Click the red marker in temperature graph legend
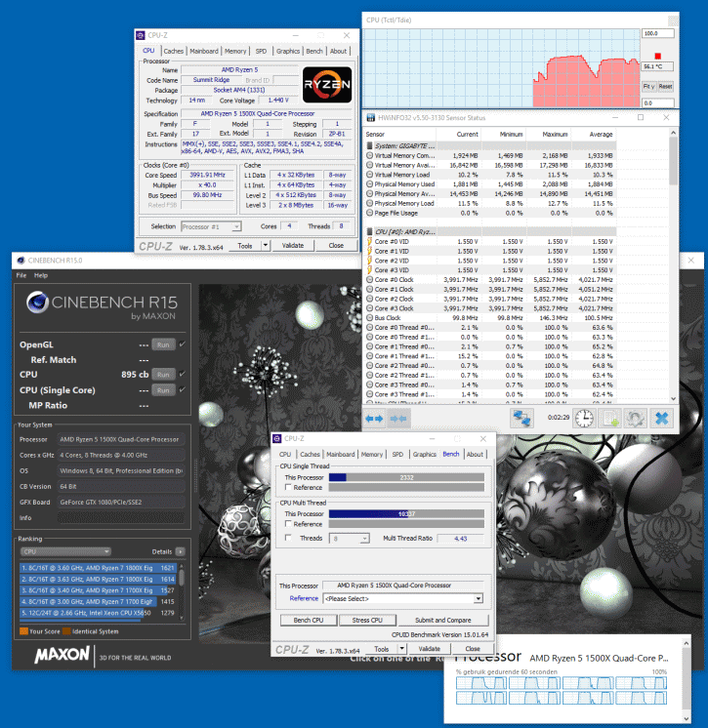 click(x=658, y=57)
